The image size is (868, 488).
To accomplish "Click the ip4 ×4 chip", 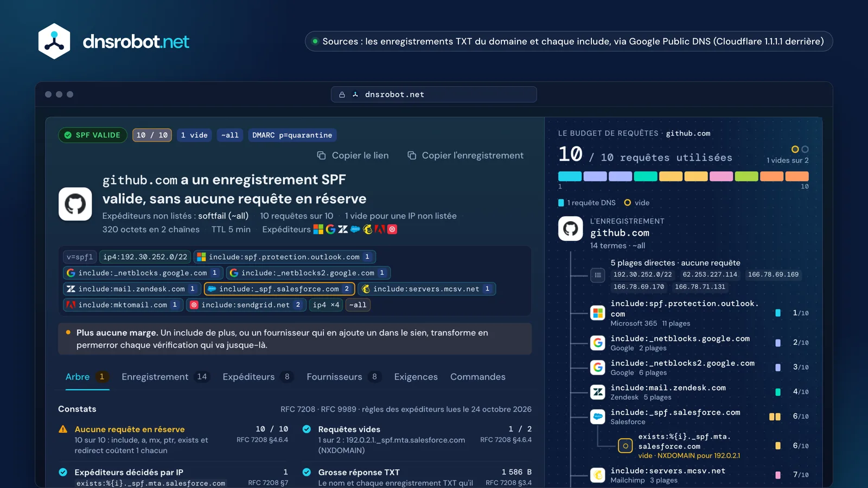I will [x=326, y=305].
